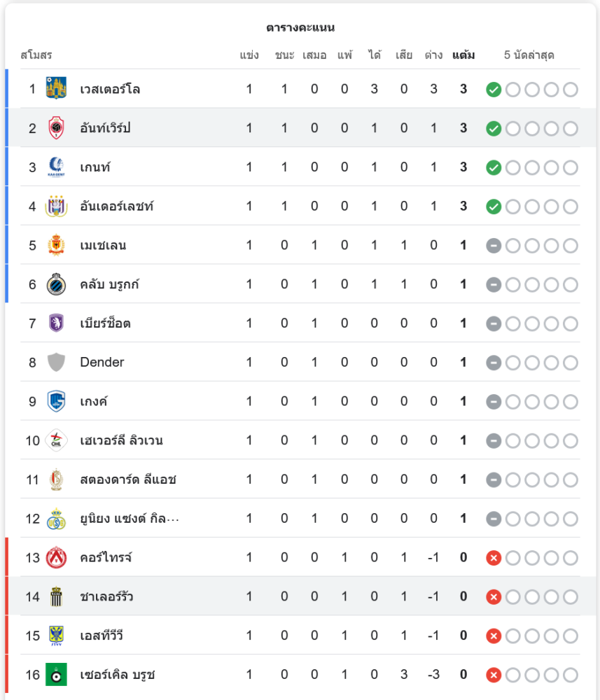The width and height of the screenshot is (600, 700).
Task: Click the STVV club crest icon
Action: point(56,636)
